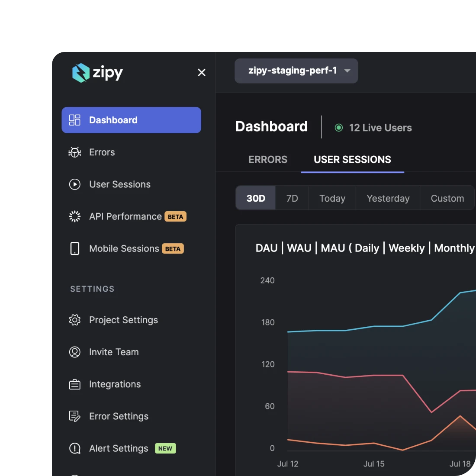476x476 pixels.
Task: Click the User Sessions play icon
Action: click(x=75, y=184)
